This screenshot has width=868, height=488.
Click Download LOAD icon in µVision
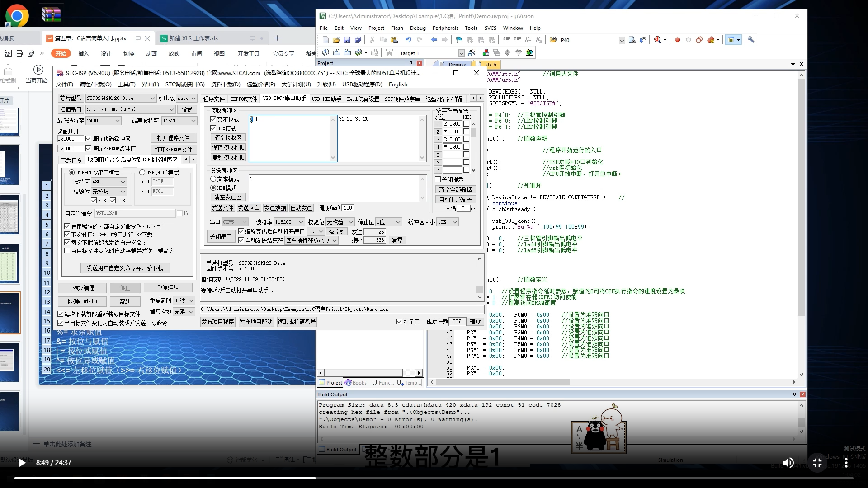[x=389, y=52]
